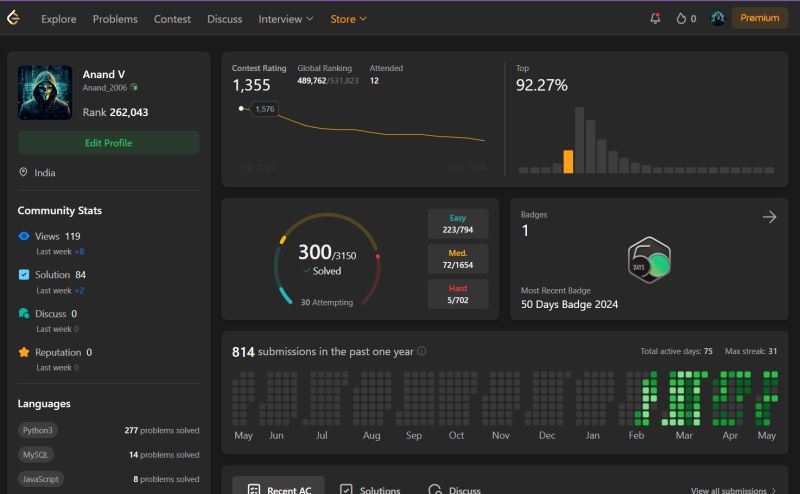Select the Easy 223/794 stat box

pos(458,224)
